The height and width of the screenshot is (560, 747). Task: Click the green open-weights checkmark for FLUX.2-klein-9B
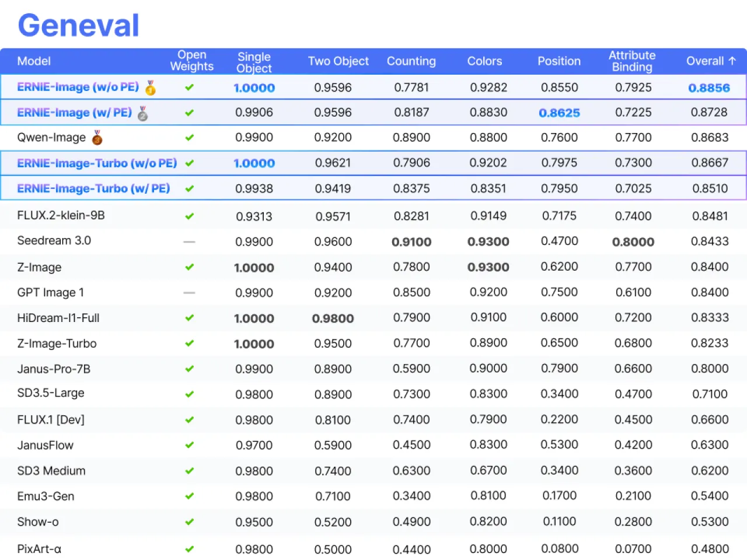189,216
